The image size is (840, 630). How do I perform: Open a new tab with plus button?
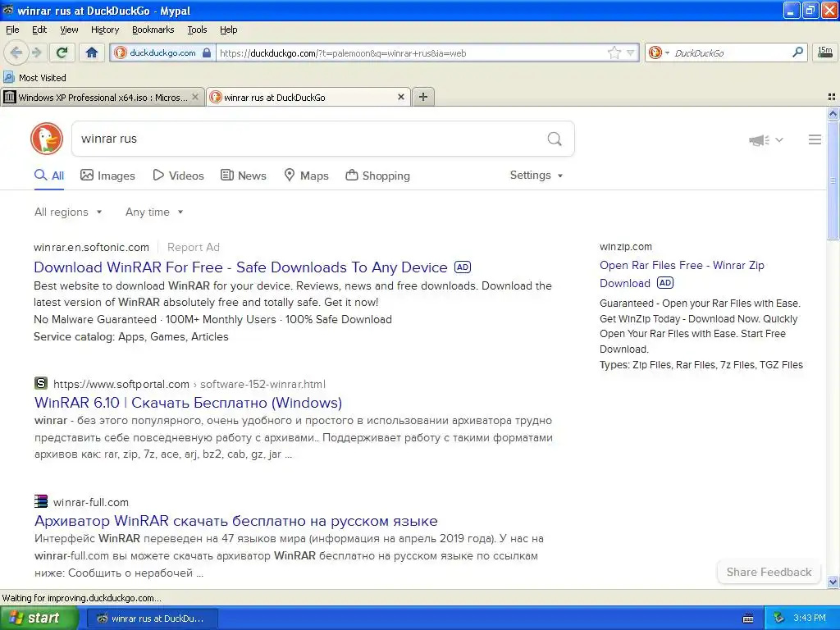point(422,97)
